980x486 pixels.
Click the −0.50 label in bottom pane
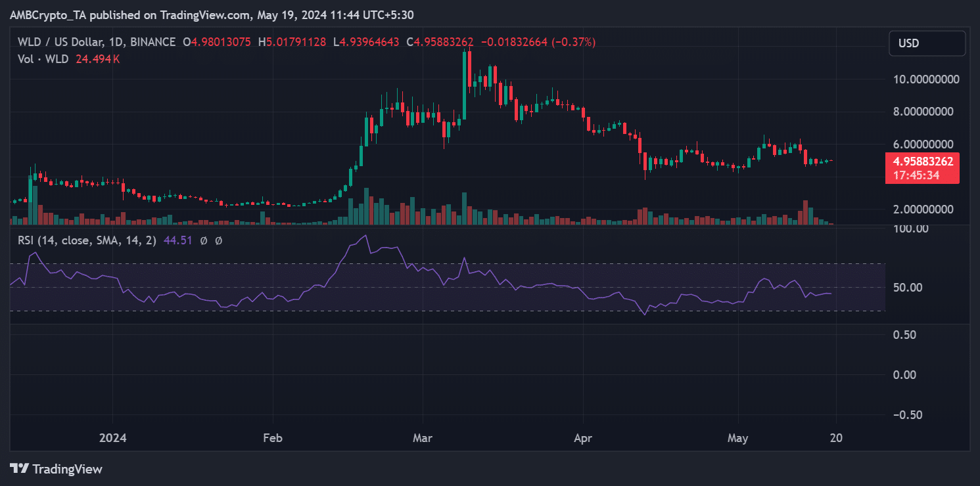click(x=909, y=415)
